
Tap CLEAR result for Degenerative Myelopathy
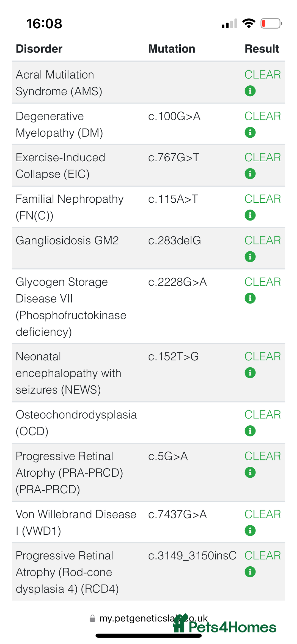[263, 116]
